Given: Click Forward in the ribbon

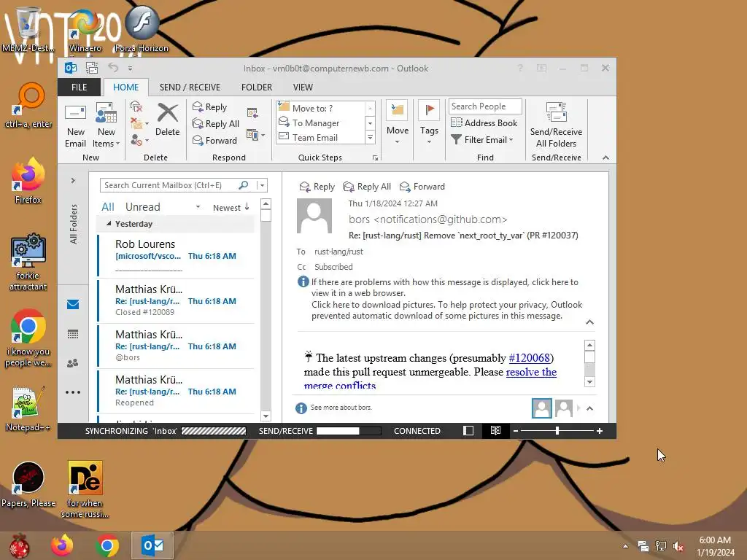Looking at the screenshot, I should (x=214, y=141).
